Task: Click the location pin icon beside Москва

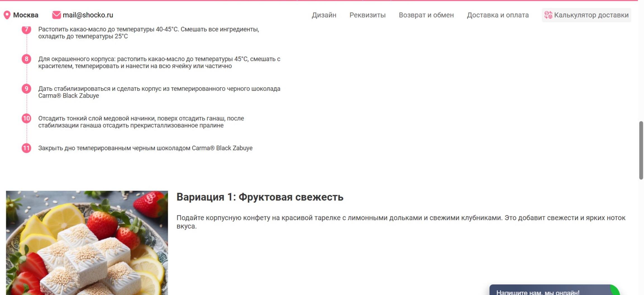Action: 7,15
